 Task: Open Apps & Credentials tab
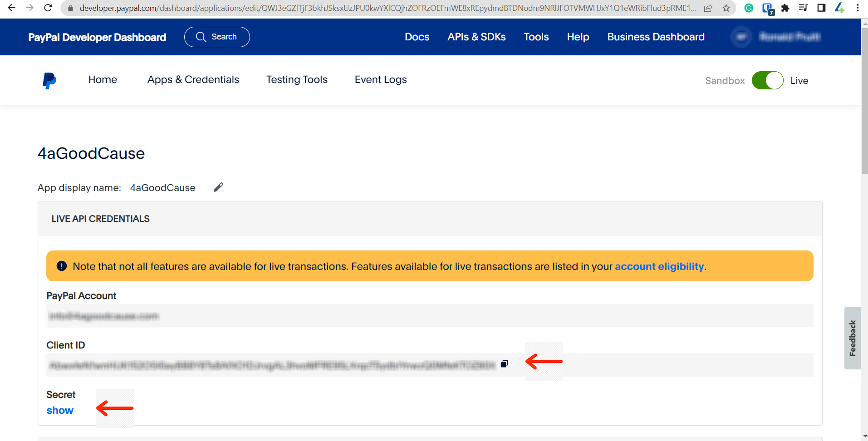click(193, 80)
